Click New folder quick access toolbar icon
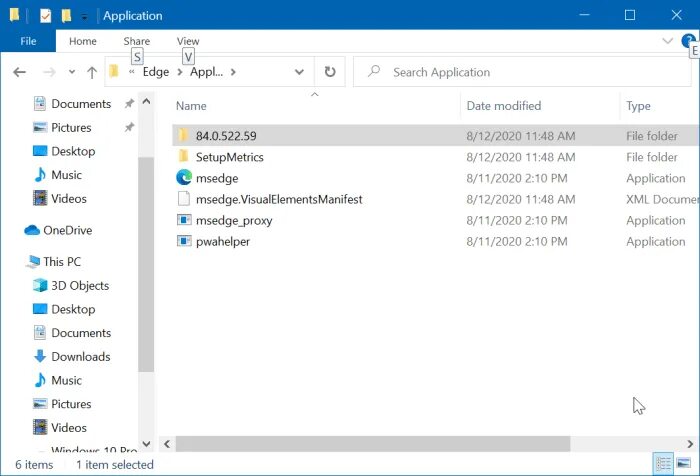This screenshot has width=700, height=476. click(x=66, y=16)
